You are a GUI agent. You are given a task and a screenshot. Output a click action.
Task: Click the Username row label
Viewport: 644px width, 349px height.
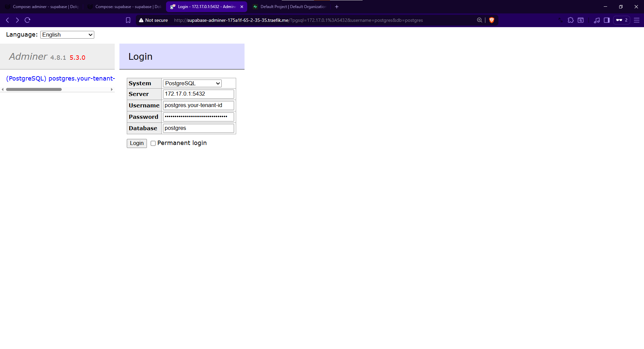point(144,105)
